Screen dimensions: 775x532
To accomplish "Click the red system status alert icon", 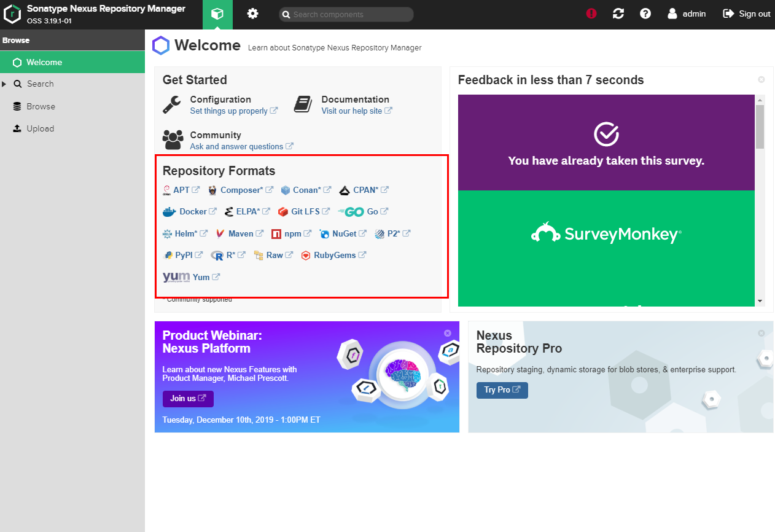I will 591,14.
